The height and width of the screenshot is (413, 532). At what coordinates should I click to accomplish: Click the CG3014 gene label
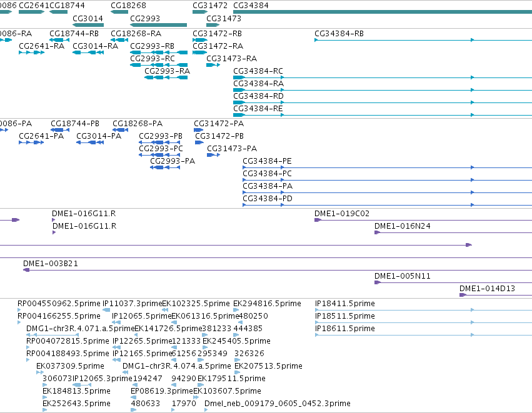click(x=88, y=18)
